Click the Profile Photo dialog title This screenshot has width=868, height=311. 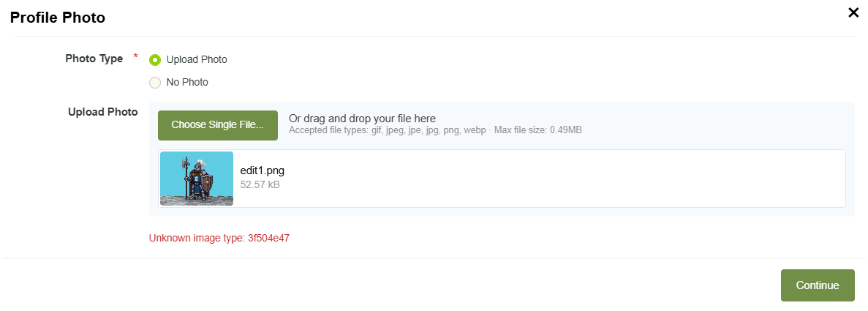point(58,18)
